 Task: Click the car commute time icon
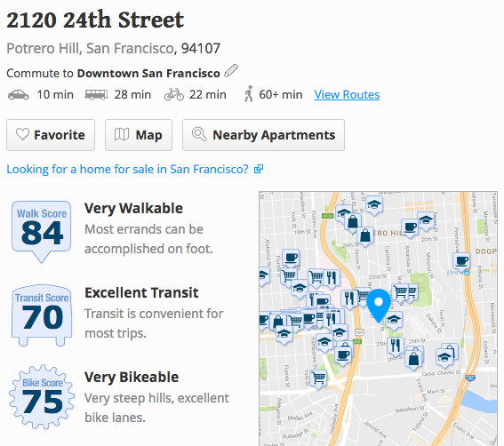19,95
